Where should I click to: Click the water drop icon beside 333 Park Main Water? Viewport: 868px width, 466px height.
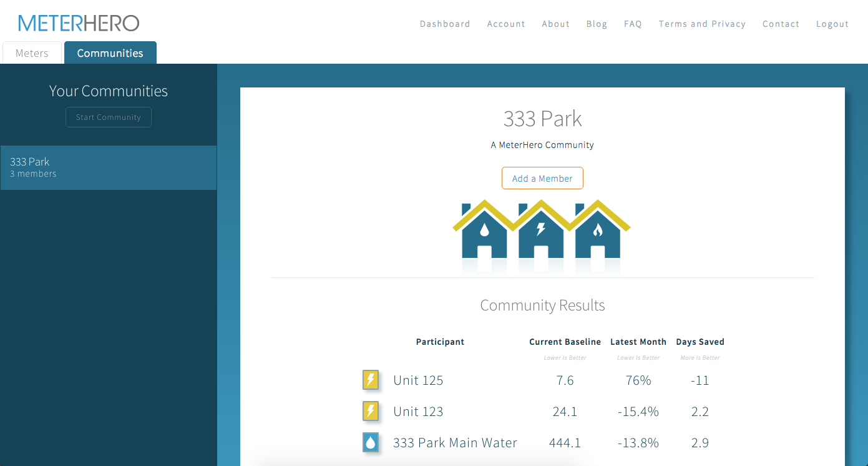pyautogui.click(x=371, y=442)
